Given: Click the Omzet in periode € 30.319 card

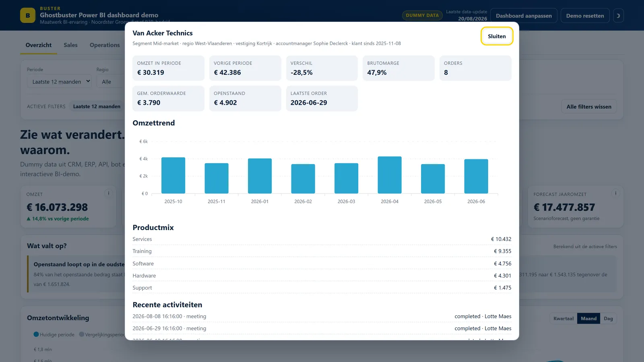Looking at the screenshot, I should click(168, 68).
